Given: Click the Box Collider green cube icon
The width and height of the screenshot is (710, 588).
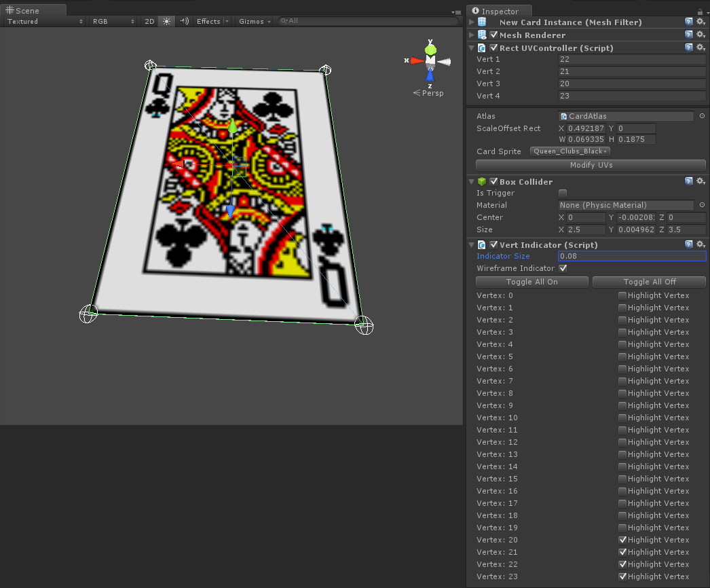Looking at the screenshot, I should pyautogui.click(x=482, y=181).
